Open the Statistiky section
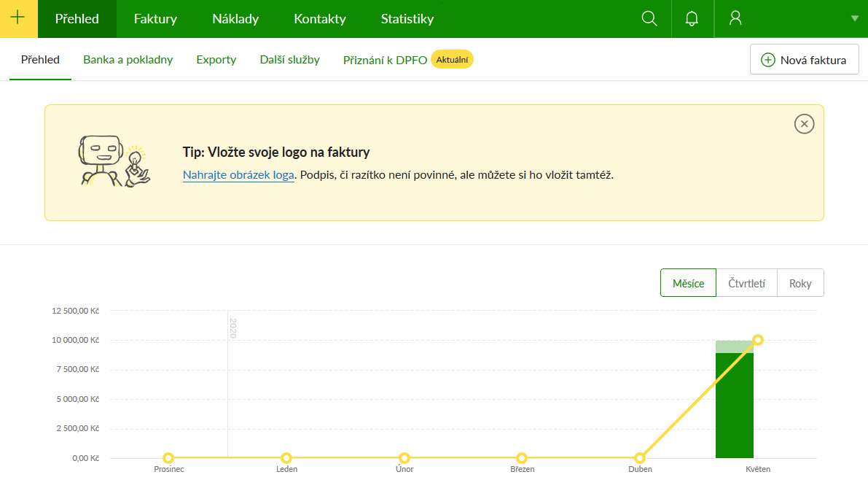 tap(407, 19)
